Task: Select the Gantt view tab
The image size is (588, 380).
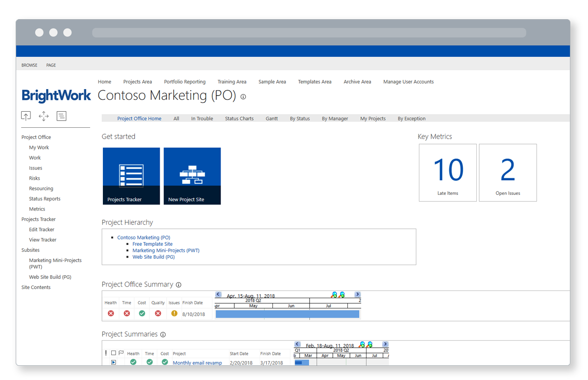Action: pyautogui.click(x=271, y=119)
